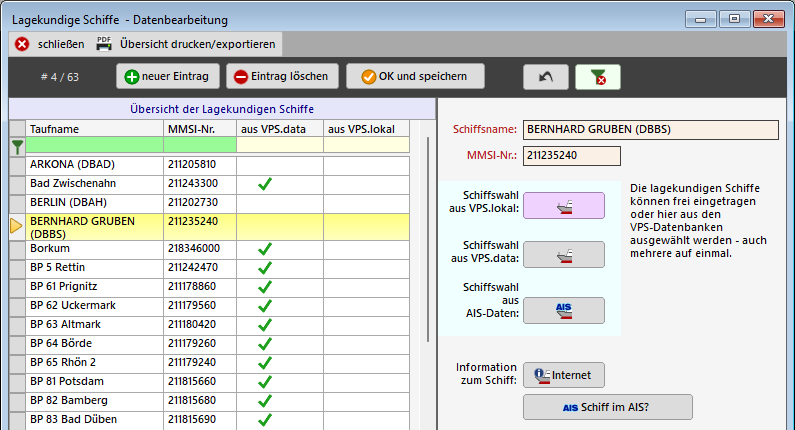
Task: Click the table filter funnel icon
Action: point(16,146)
